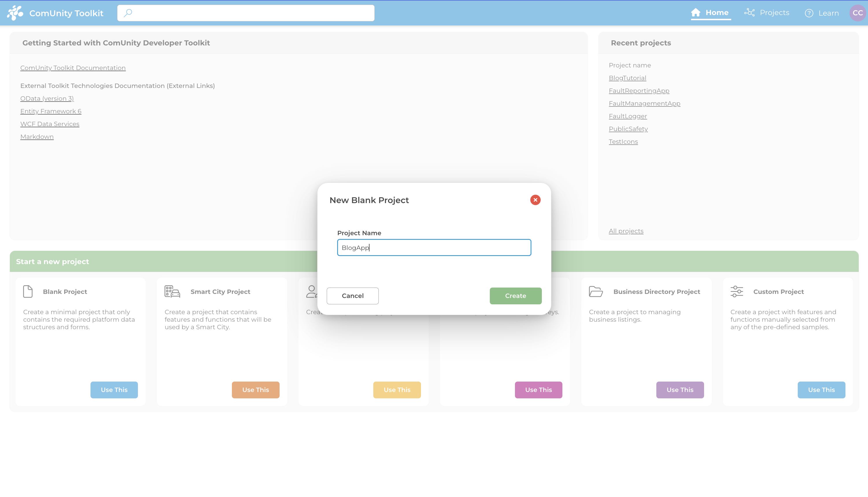Image resolution: width=868 pixels, height=497 pixels.
Task: Click the ComUnity Toolkit logo icon
Action: 15,13
